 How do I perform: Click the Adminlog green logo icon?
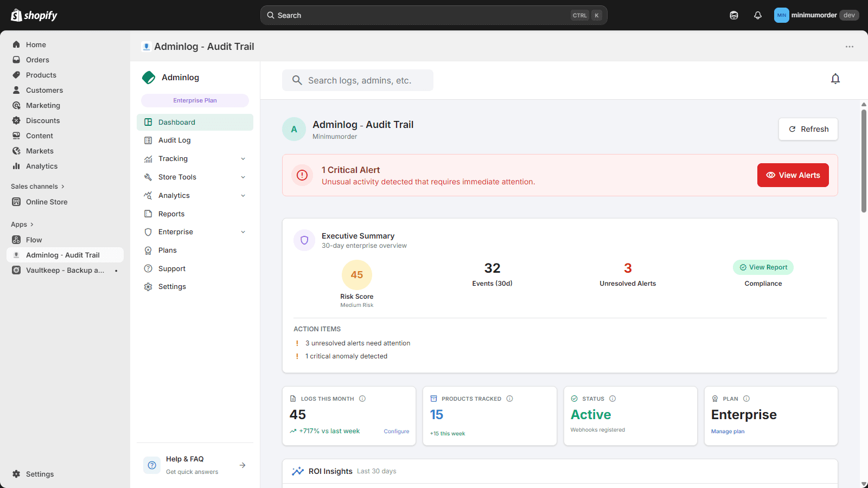point(149,78)
